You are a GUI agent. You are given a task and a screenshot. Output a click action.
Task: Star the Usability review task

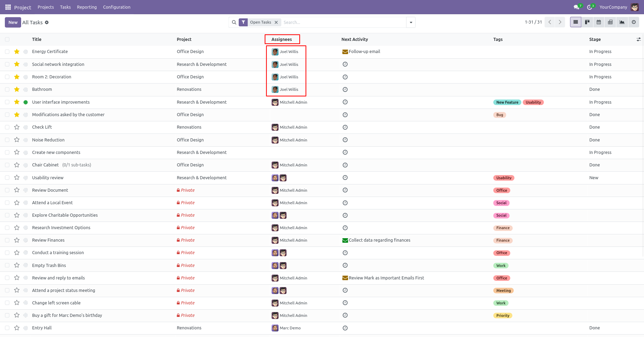[x=17, y=178]
